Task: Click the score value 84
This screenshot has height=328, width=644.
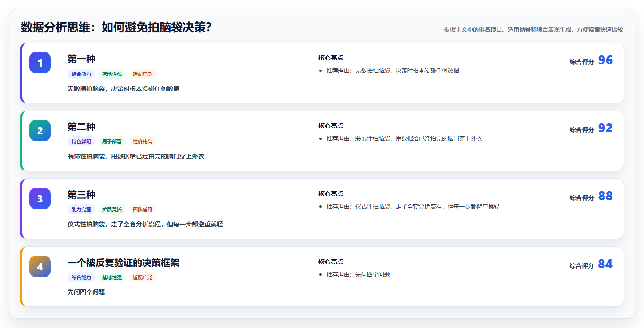Action: tap(605, 264)
